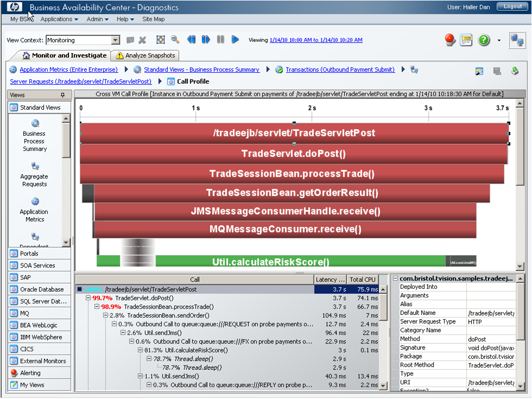Open the IBM WebSphere views group
The image size is (532, 399).
[x=39, y=337]
